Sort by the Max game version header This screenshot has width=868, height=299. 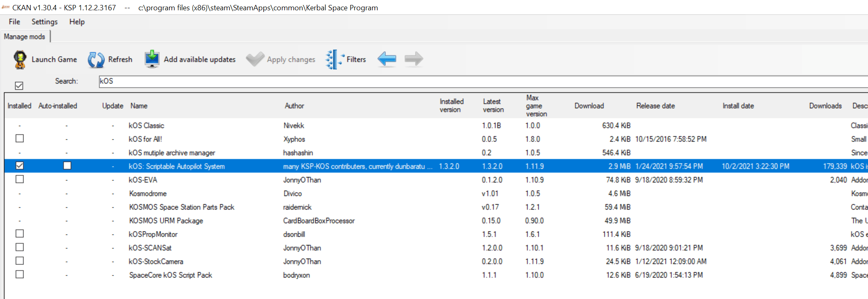[x=537, y=105]
